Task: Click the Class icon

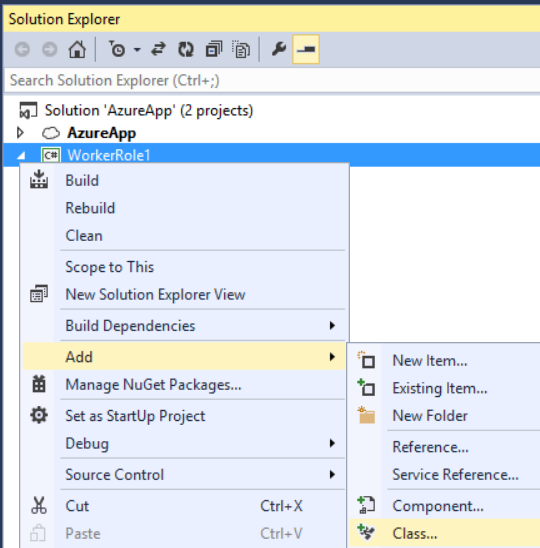Action: coord(366,533)
